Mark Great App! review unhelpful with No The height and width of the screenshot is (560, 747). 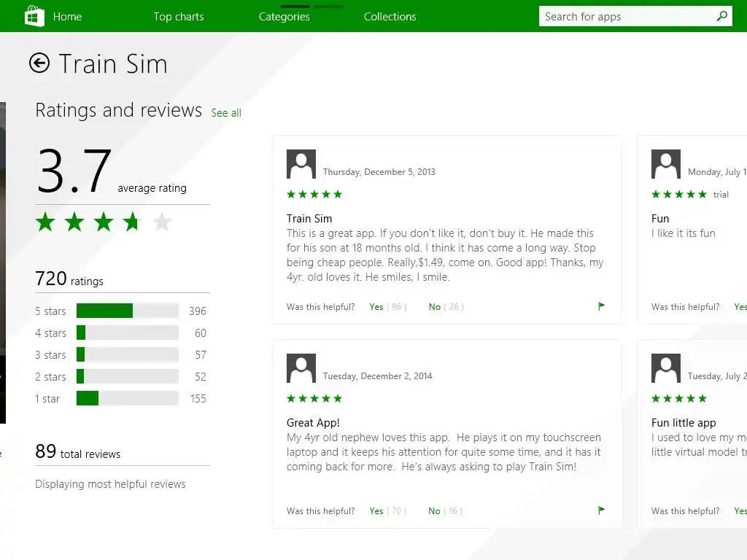[x=435, y=511]
